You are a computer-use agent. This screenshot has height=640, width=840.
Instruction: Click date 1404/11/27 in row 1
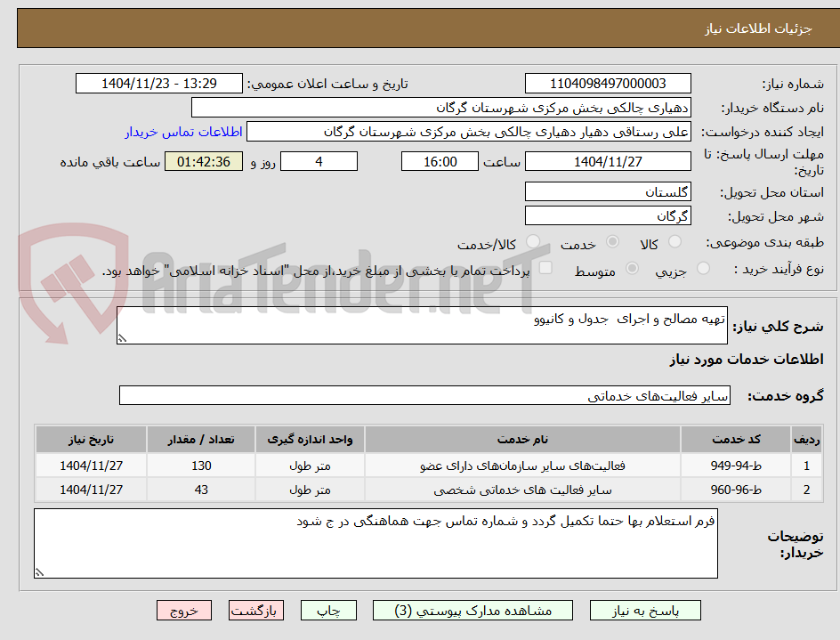91,466
